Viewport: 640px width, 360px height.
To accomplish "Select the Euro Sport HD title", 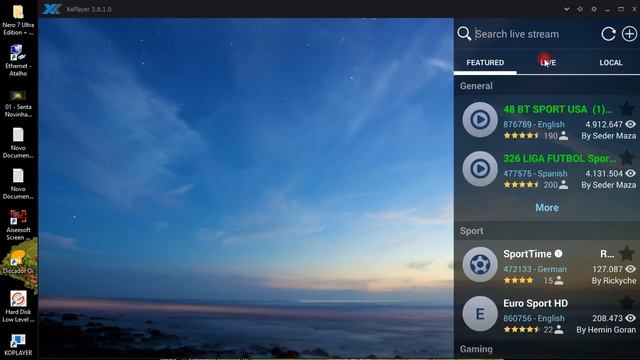I will point(536,303).
